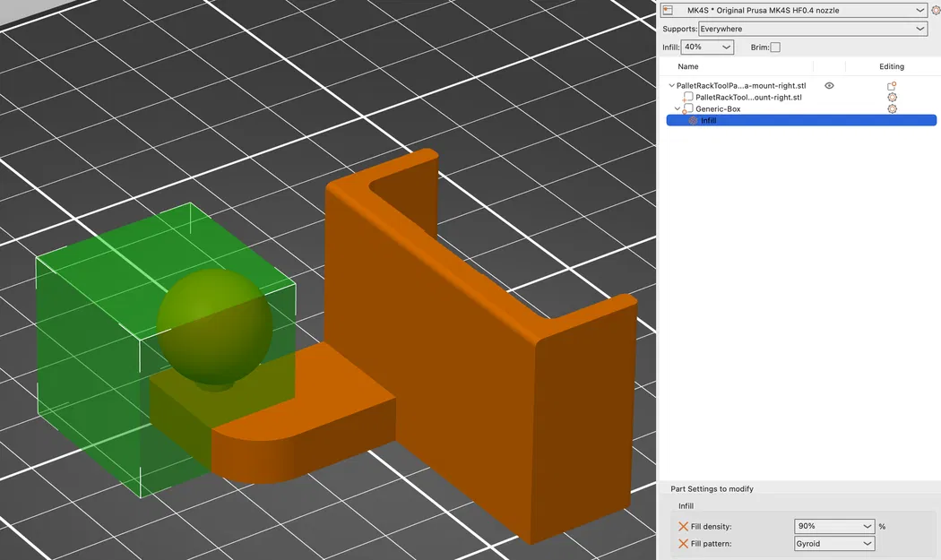Open the settings gear next to Generic-Box
This screenshot has height=560, width=941.
coord(892,108)
